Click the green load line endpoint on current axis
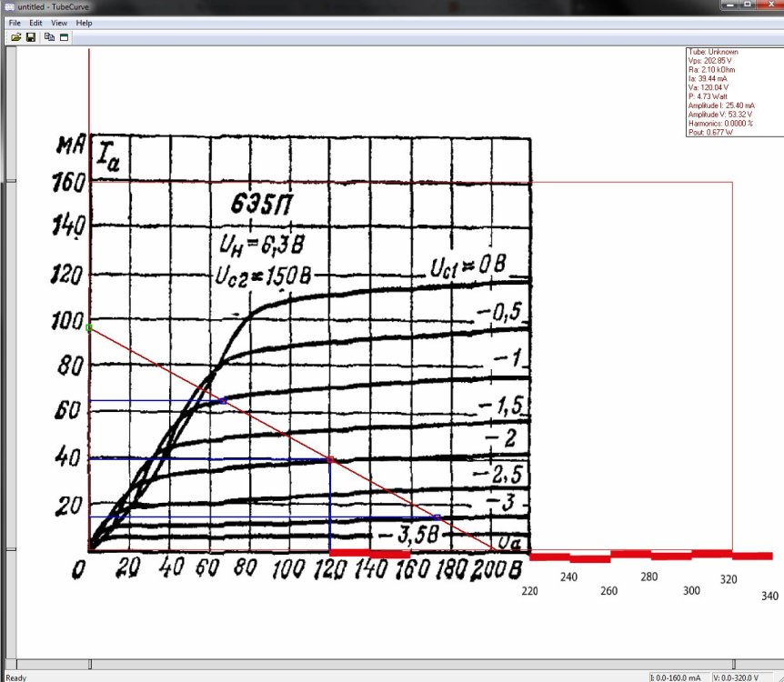The width and height of the screenshot is (784, 682). point(89,327)
